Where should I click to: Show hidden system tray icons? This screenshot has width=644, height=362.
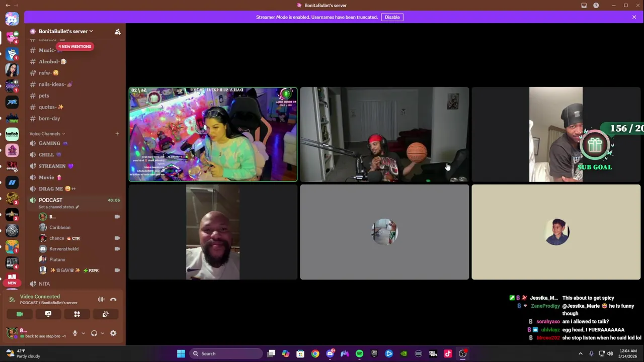(x=580, y=353)
